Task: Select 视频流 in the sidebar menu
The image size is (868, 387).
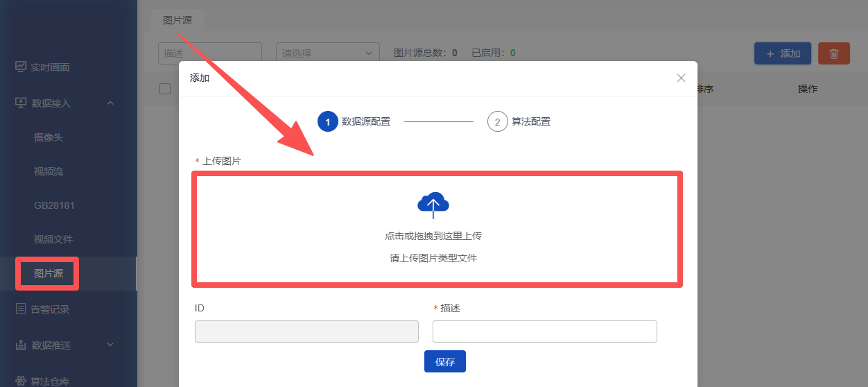Action: [49, 171]
